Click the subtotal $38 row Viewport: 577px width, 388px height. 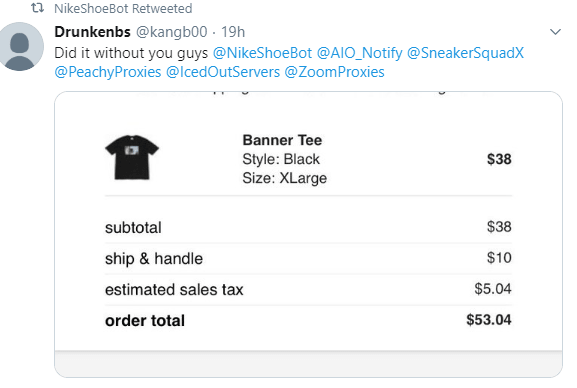pyautogui.click(x=308, y=227)
